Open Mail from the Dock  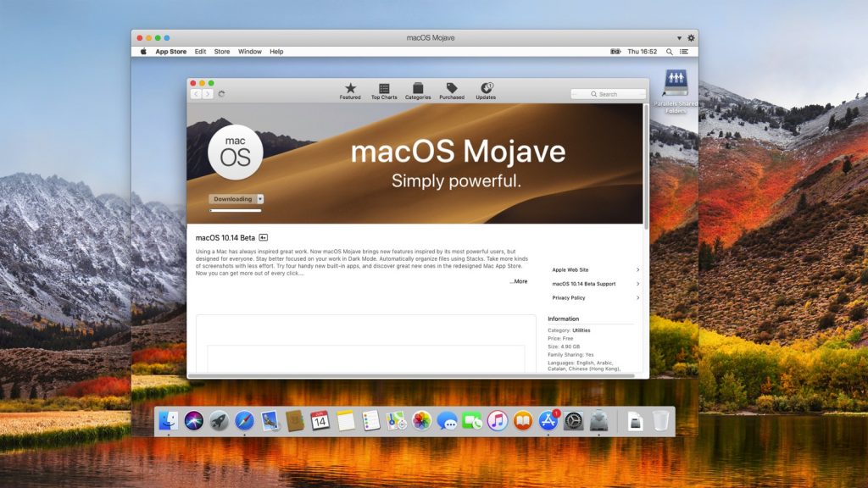pyautogui.click(x=270, y=421)
